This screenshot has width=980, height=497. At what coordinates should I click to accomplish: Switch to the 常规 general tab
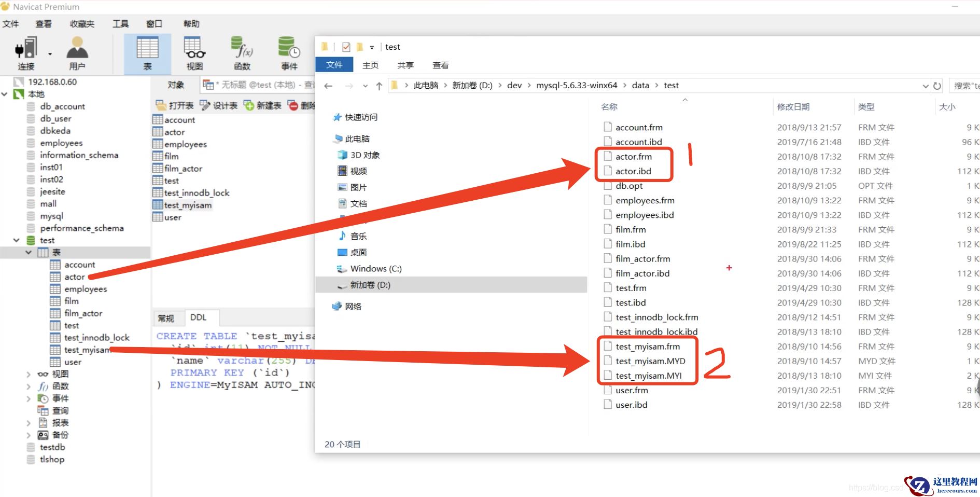(x=166, y=318)
